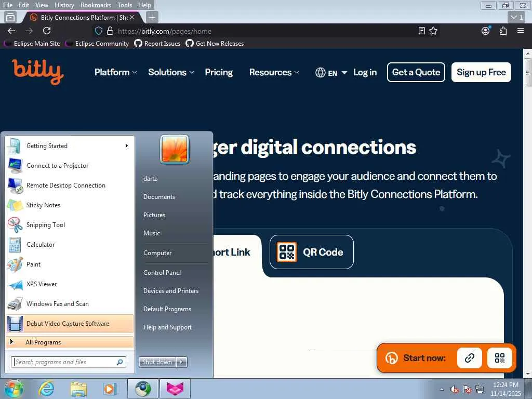Image resolution: width=532 pixels, height=399 pixels.
Task: Open the extensions puzzle icon
Action: (503, 31)
